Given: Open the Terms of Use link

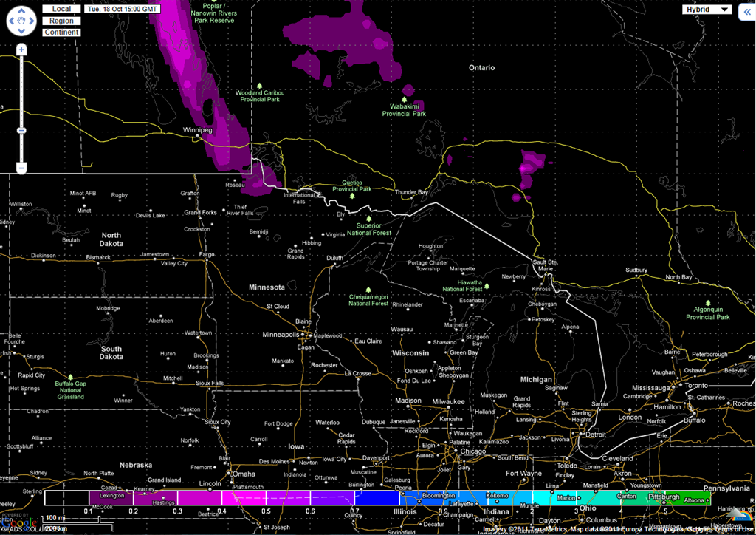Looking at the screenshot, I should click(735, 529).
